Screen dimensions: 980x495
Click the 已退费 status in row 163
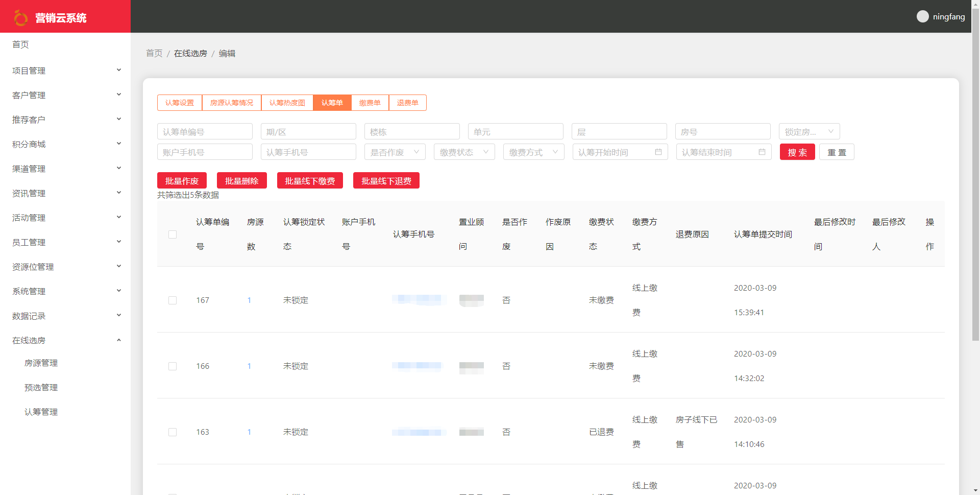click(x=601, y=432)
